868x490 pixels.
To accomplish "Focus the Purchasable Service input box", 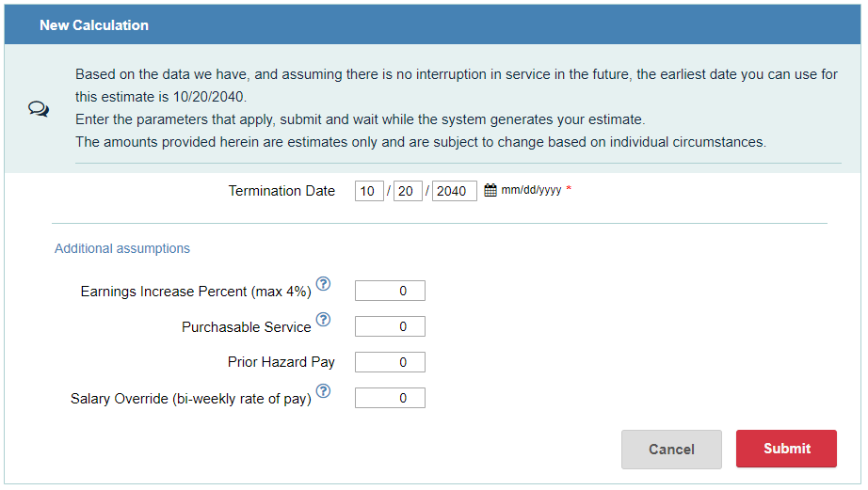I will (390, 327).
